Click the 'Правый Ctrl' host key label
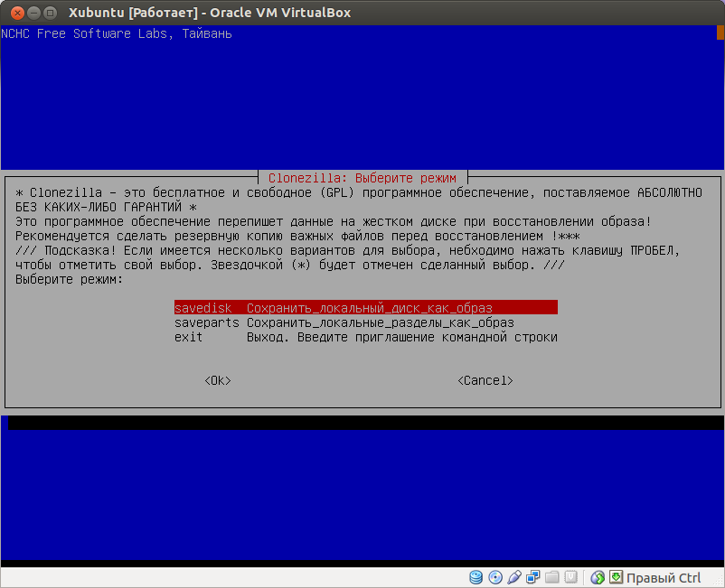Image resolution: width=725 pixels, height=588 pixels. (664, 578)
